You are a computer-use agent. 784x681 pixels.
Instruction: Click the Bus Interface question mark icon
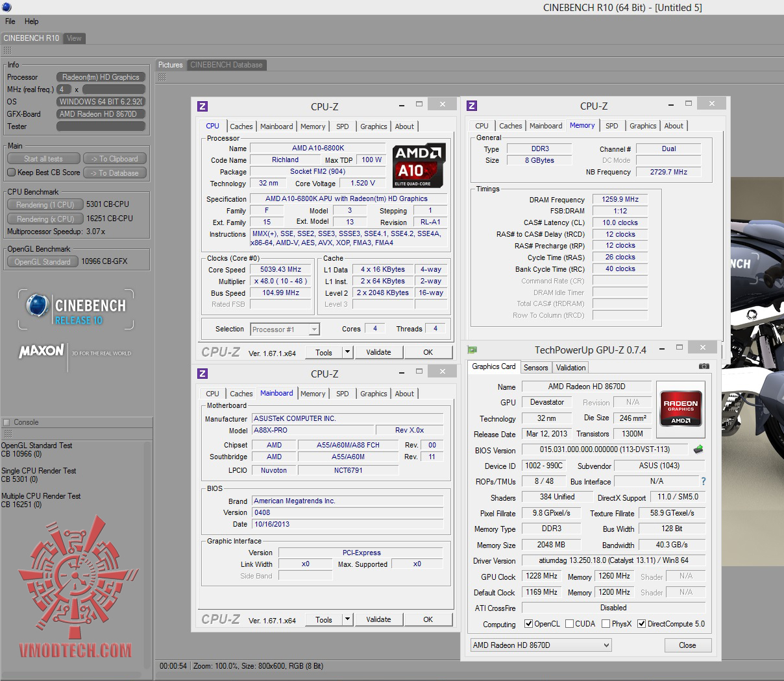pos(704,481)
